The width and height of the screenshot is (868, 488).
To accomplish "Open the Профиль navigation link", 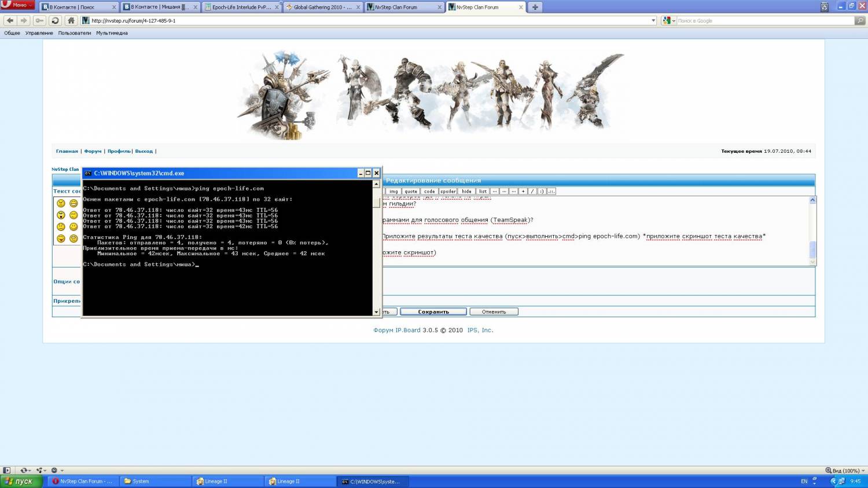I will tap(119, 151).
